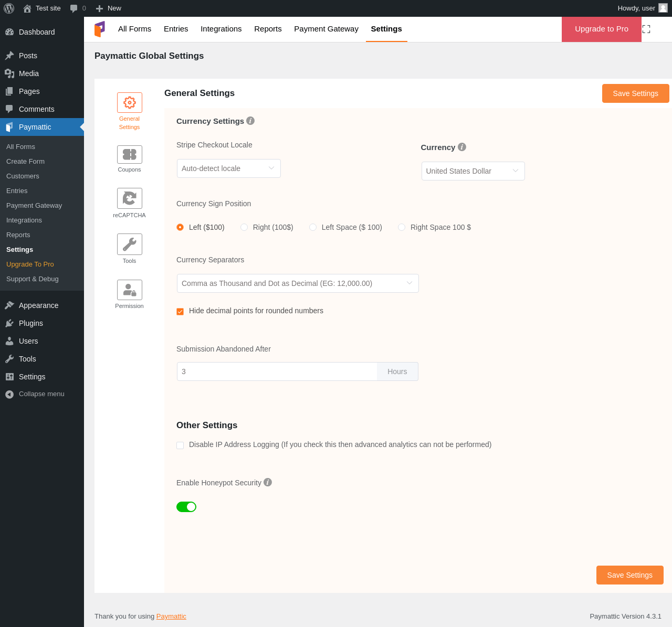Open Reports in sidebar submenu
Screen dimensions: 672x627
42,235
